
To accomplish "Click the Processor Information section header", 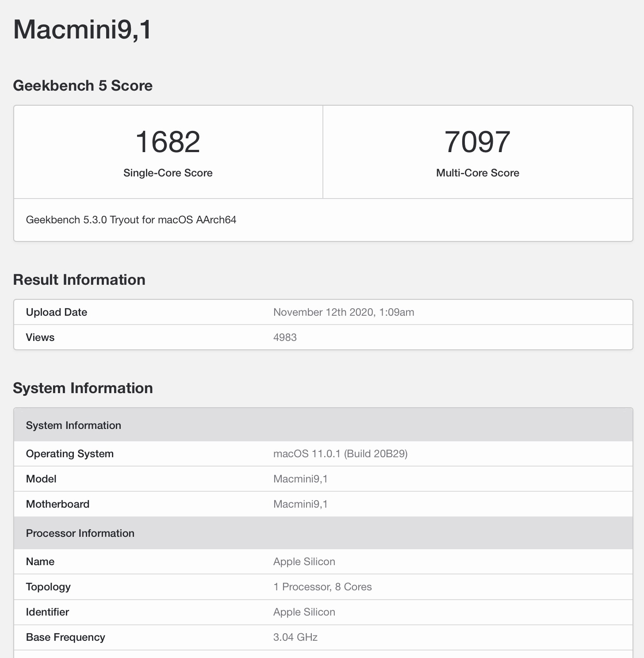I will click(80, 533).
